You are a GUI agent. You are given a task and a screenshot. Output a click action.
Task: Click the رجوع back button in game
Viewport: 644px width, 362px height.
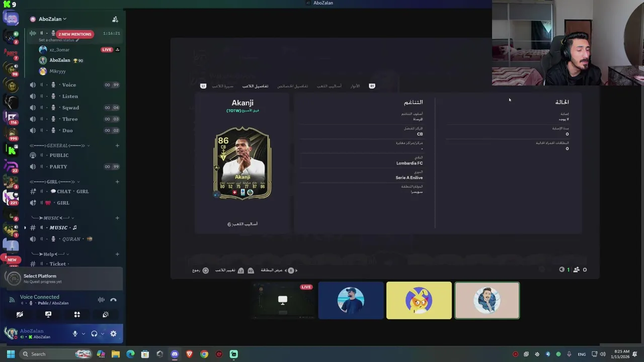pos(200,270)
